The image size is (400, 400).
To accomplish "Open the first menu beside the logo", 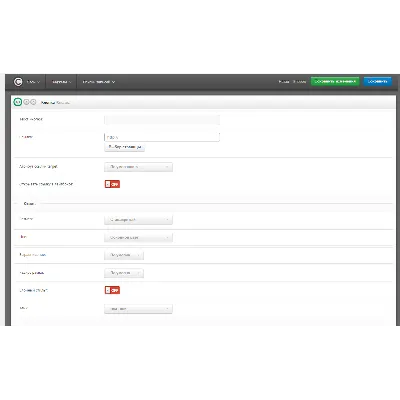I will 33,82.
